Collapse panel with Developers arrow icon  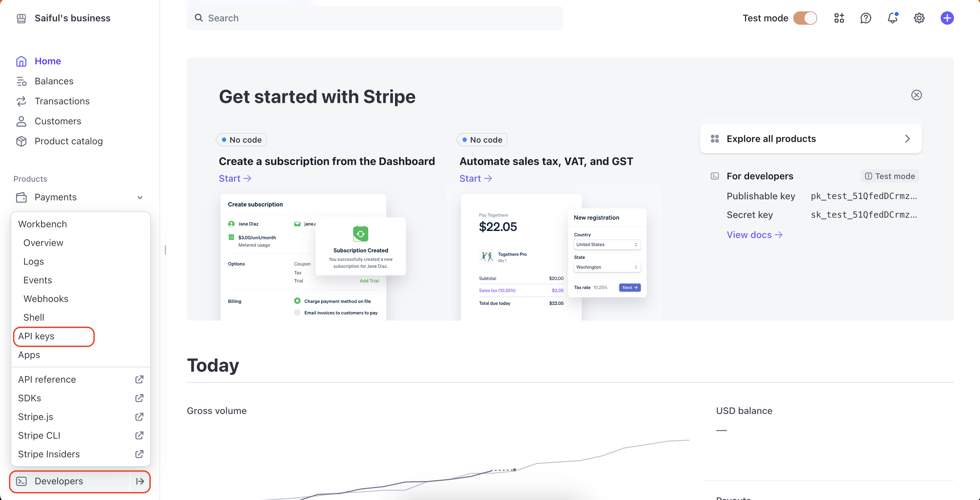pyautogui.click(x=140, y=481)
